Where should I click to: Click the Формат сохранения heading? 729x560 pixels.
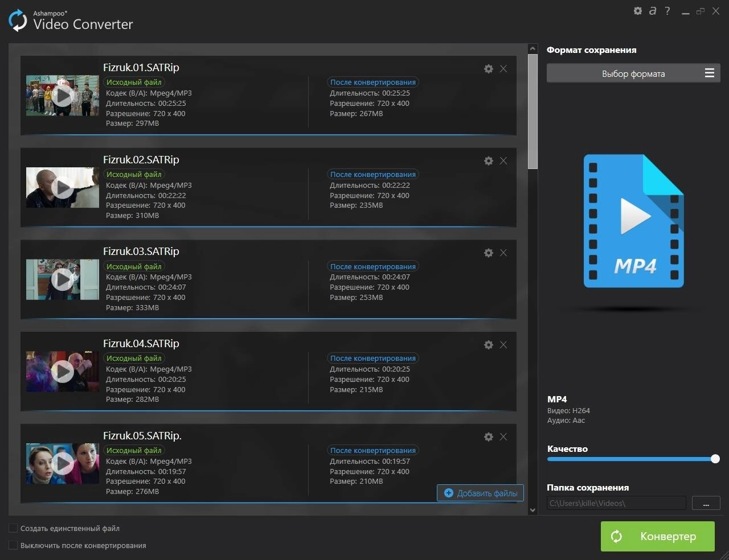[592, 50]
